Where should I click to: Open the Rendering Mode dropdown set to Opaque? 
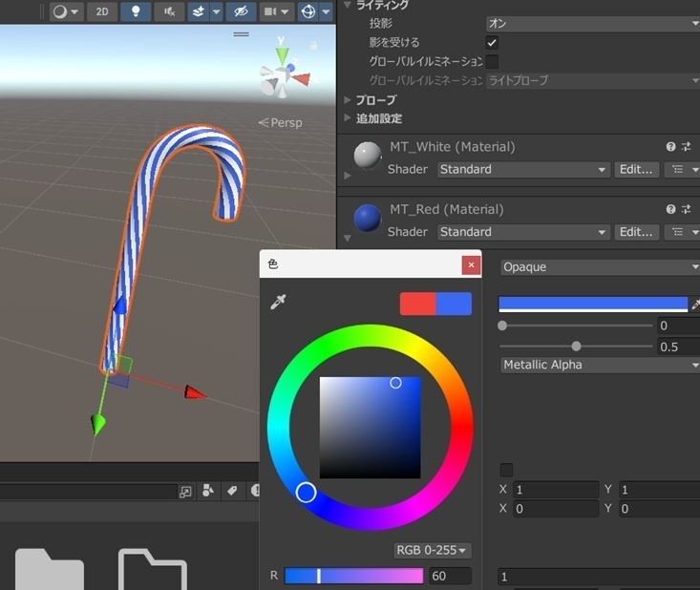coord(600,267)
